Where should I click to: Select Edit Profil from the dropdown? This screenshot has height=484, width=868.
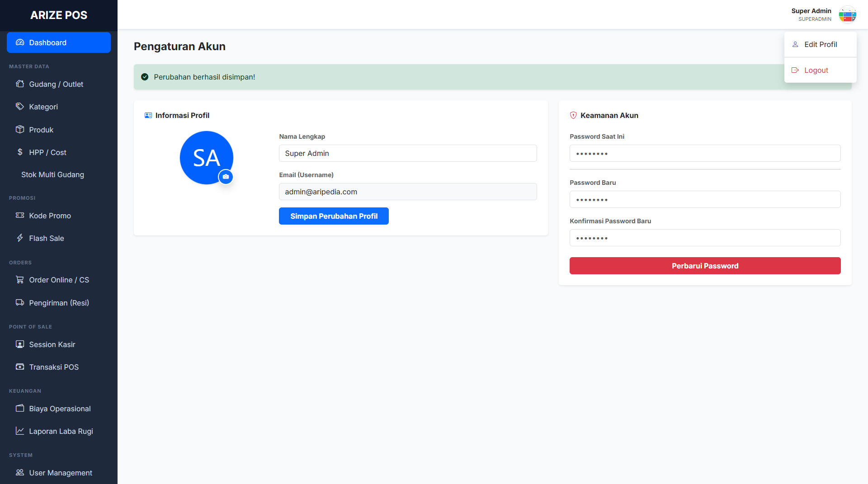coord(820,44)
